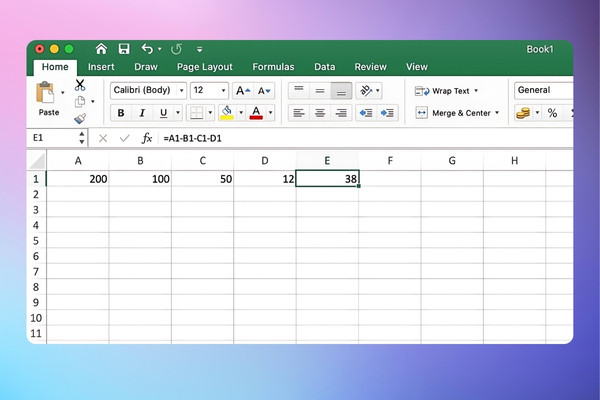The image size is (600, 400).
Task: Apply cell borders icon
Action: (x=197, y=113)
